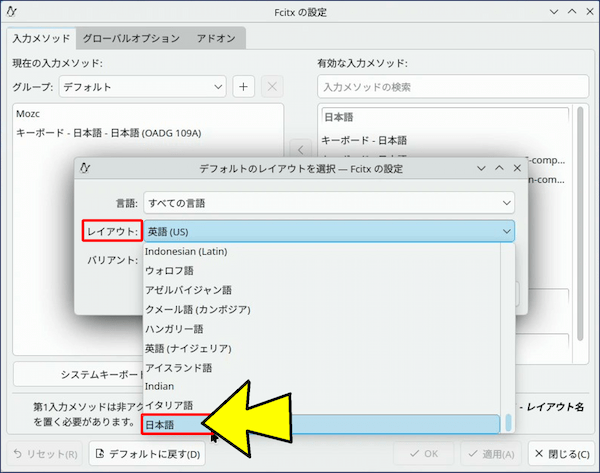600x473 pixels.
Task: Collapse the レイアウト dropdown showing 英語 (US)
Action: (329, 232)
